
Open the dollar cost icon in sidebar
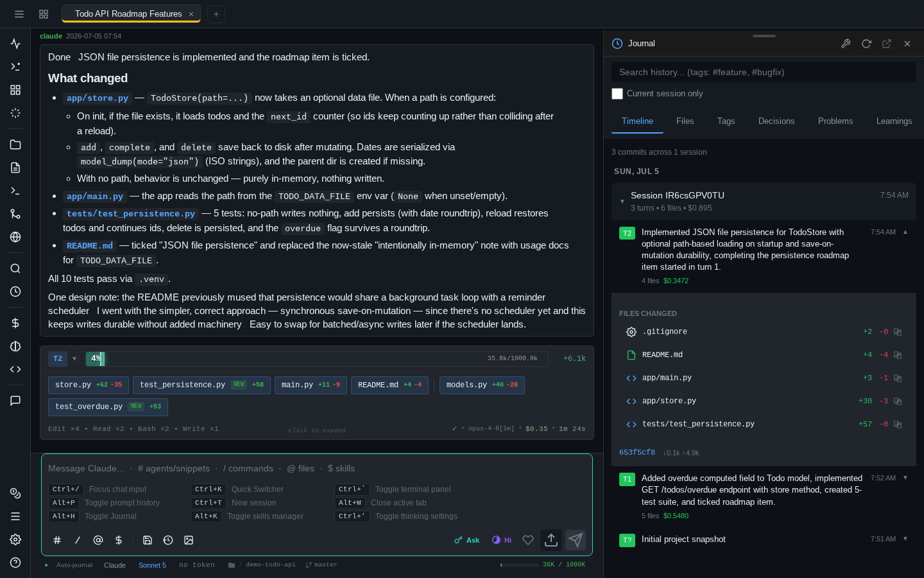15,323
